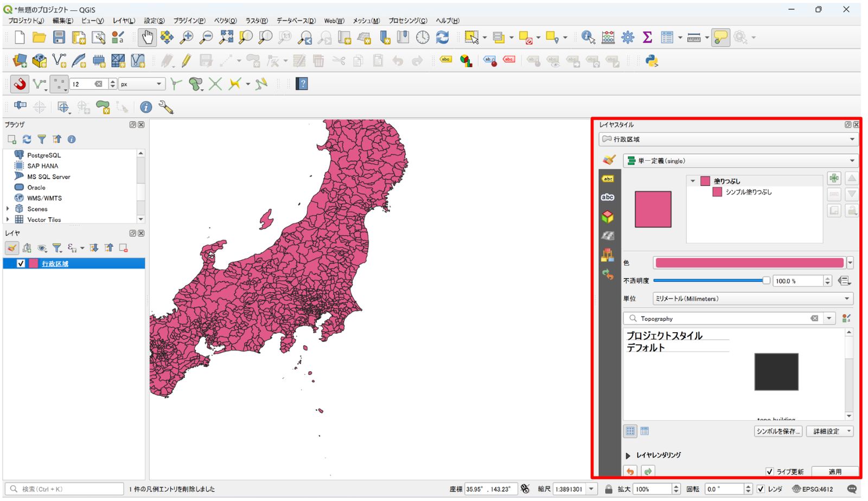Click the 検索 locator search box
Screen dimensions: 868x501
[x=65, y=489]
